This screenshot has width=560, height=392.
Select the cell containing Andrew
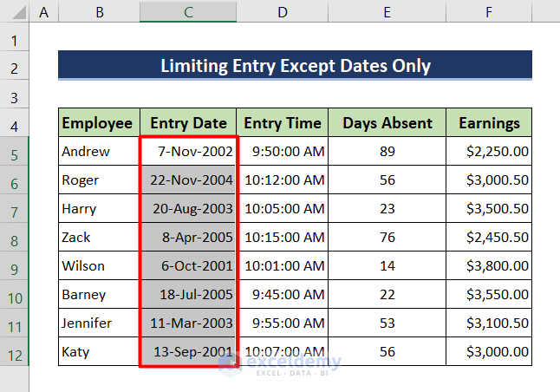tap(97, 152)
